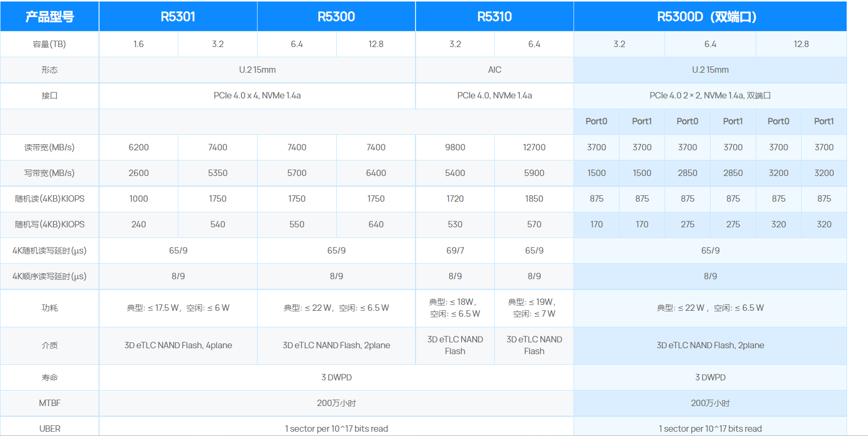The width and height of the screenshot is (868, 436).
Task: Select the 典型: ≤ 17.5 W power cell
Action: click(178, 308)
